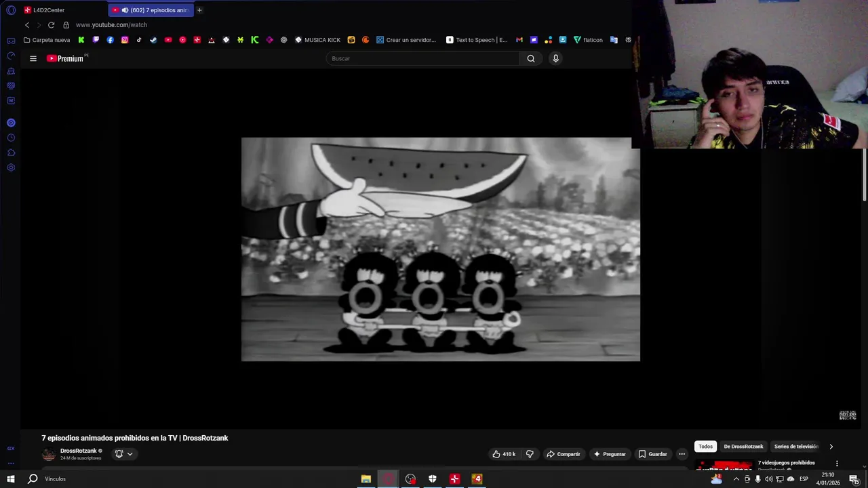The width and height of the screenshot is (868, 488).
Task: Click the taskbar clock showing 21:10
Action: pyautogui.click(x=828, y=479)
